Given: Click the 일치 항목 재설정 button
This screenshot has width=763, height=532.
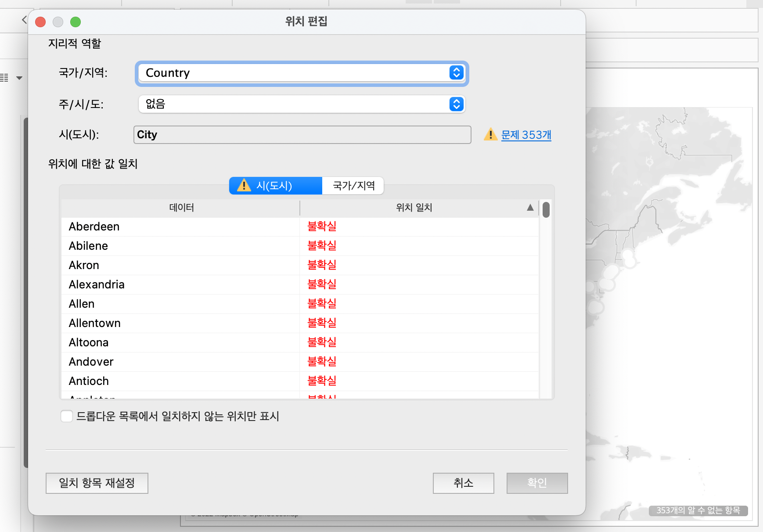Looking at the screenshot, I should click(97, 483).
